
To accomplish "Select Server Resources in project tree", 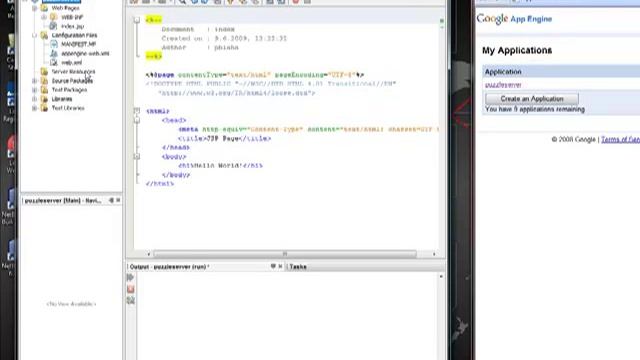I will coord(73,72).
